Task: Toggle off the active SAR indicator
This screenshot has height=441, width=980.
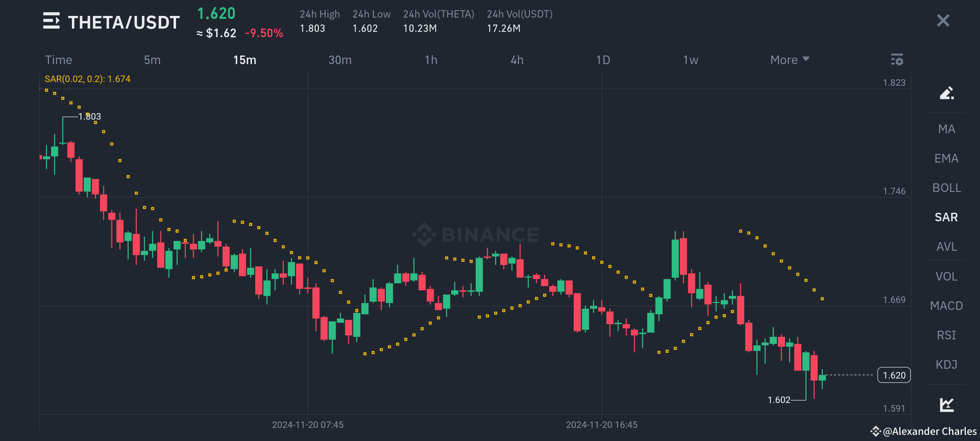Action: pos(947,217)
